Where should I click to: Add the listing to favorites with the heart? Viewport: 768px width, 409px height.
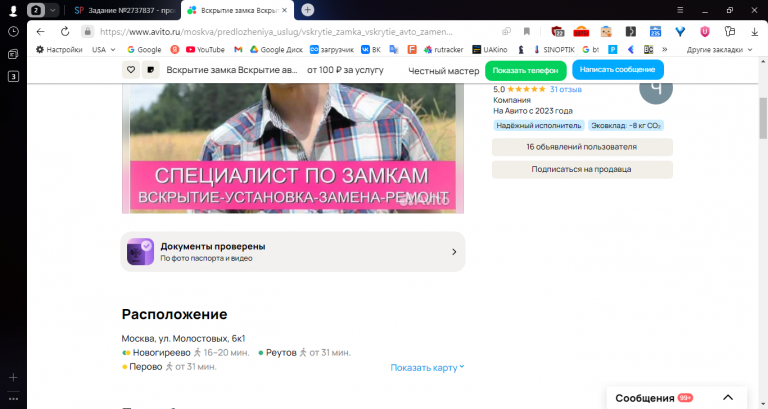[131, 70]
